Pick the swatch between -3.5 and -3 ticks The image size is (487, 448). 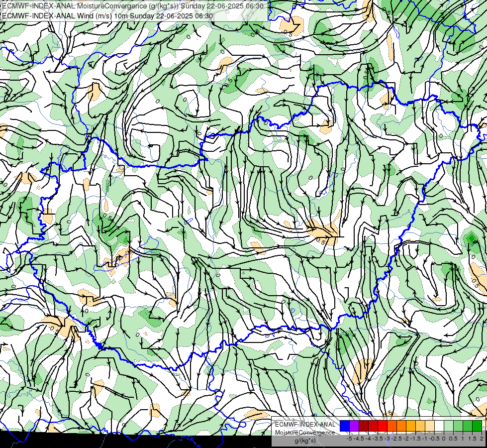tap(383, 426)
